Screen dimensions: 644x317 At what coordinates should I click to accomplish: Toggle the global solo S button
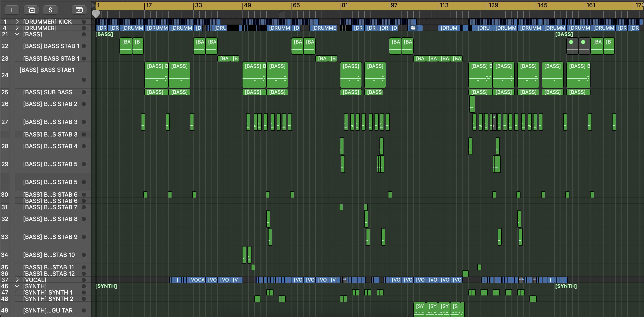click(x=51, y=10)
